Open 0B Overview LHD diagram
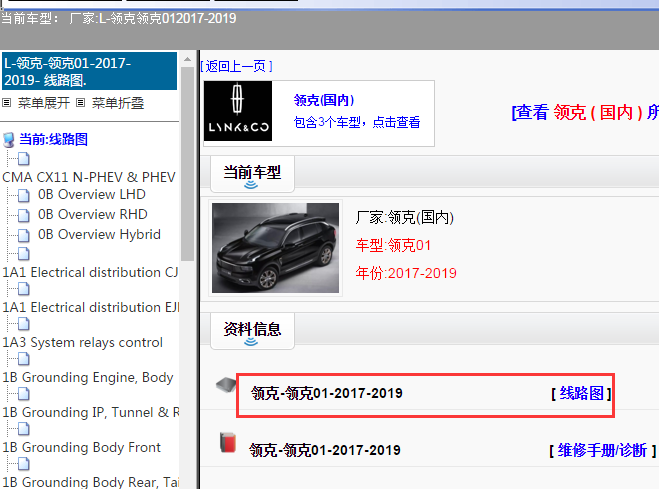Screen dimensions: 659x489 pyautogui.click(x=92, y=195)
